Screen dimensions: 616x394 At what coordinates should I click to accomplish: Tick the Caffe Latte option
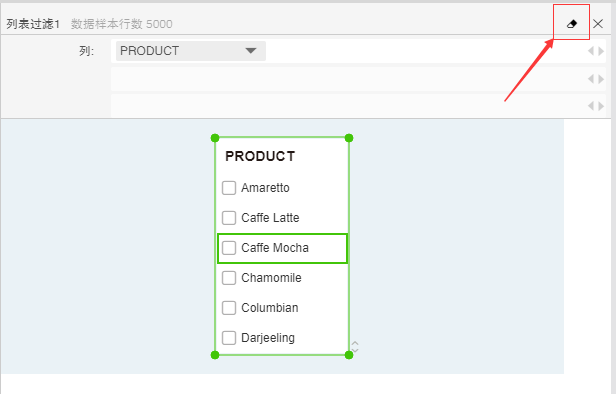pos(229,218)
